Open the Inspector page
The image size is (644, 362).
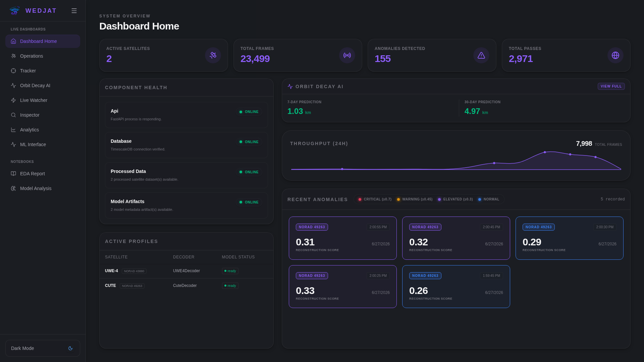point(43,115)
